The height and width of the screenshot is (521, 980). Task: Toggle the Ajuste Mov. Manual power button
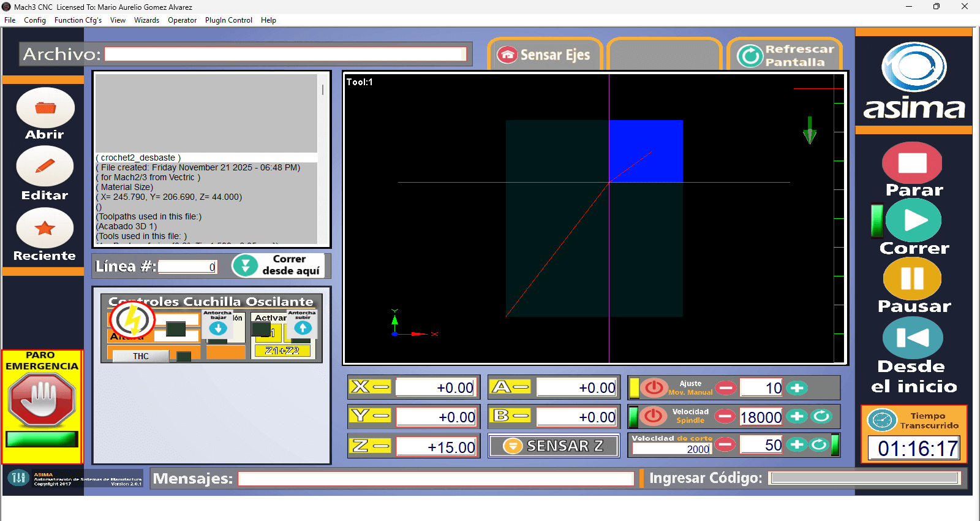click(654, 387)
